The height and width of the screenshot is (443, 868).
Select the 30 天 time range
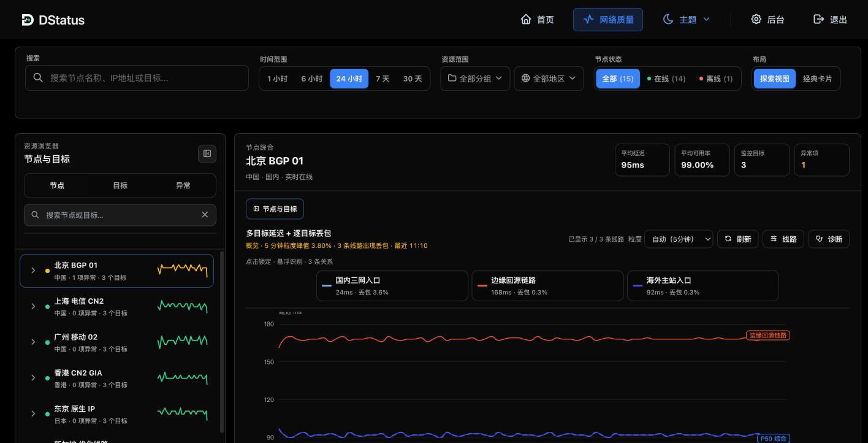click(413, 79)
